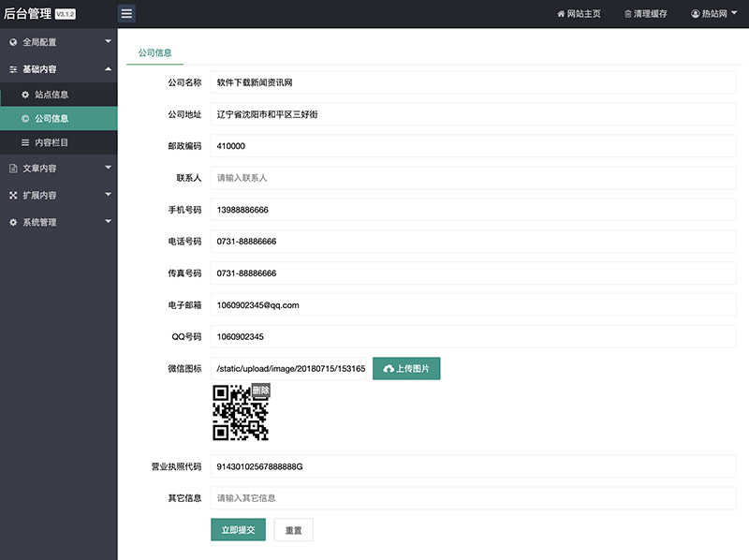The height and width of the screenshot is (560, 749).
Task: Click the globe icon beside 全局配置
Action: (13, 42)
